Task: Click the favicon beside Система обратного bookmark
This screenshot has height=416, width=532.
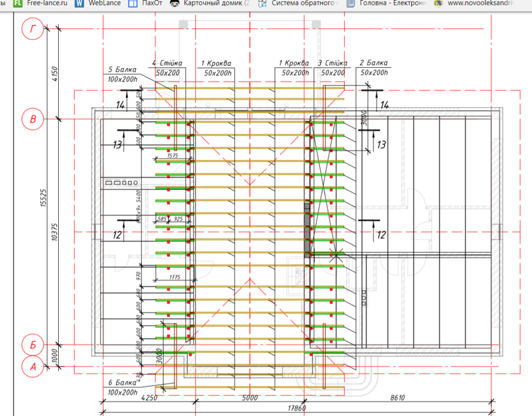Action: [x=262, y=4]
